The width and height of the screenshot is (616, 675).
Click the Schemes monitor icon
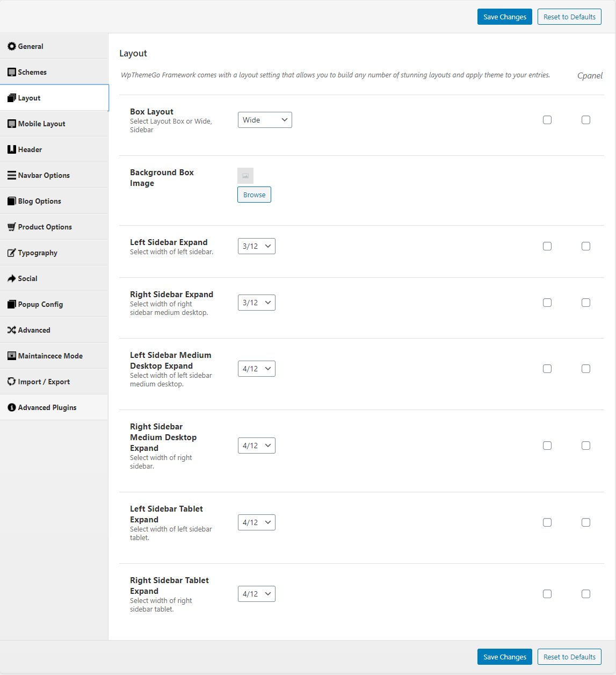(12, 72)
